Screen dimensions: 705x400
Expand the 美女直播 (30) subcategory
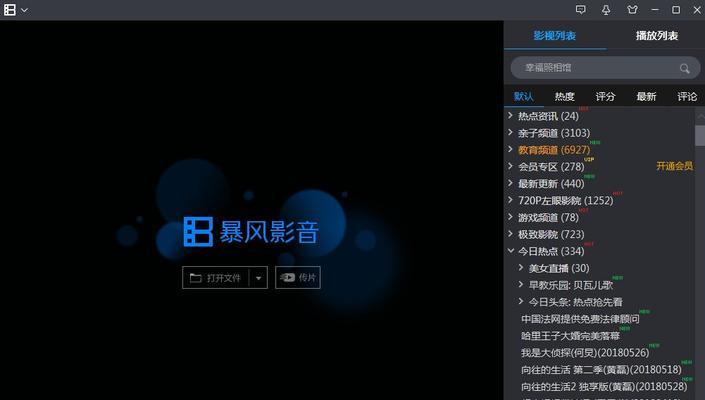click(x=521, y=267)
